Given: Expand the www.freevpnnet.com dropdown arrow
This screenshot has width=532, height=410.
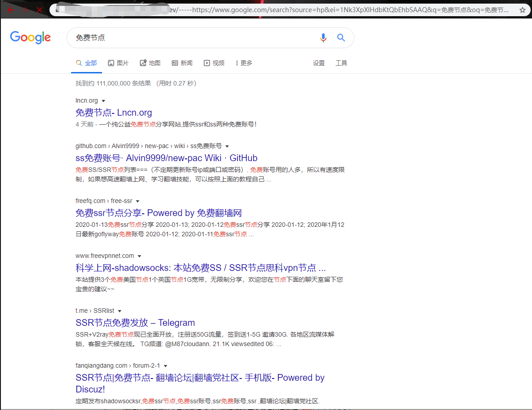Looking at the screenshot, I should coord(139,256).
